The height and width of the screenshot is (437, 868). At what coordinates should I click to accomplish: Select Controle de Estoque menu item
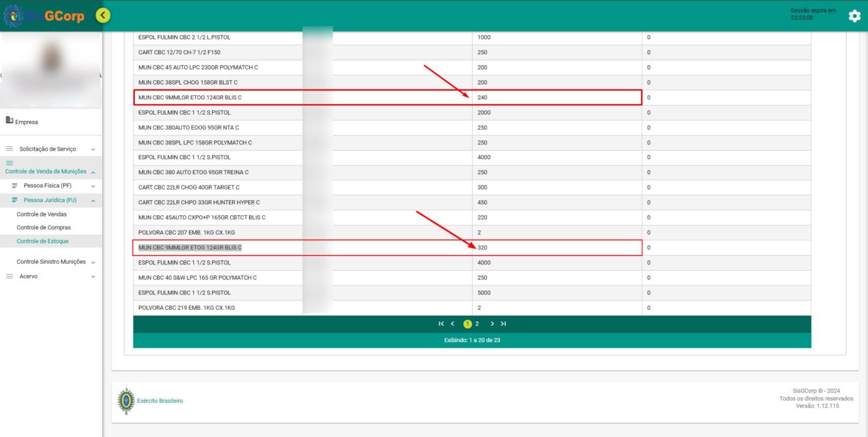click(x=42, y=241)
